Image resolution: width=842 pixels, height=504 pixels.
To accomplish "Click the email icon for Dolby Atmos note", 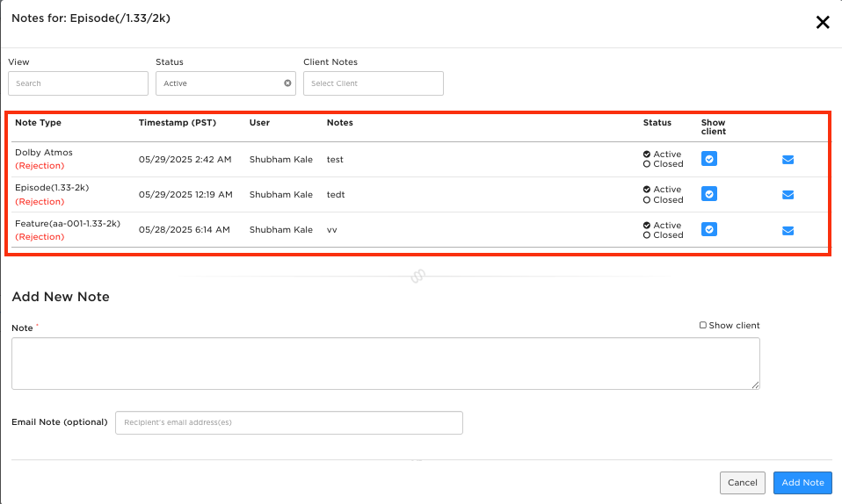I will [788, 160].
